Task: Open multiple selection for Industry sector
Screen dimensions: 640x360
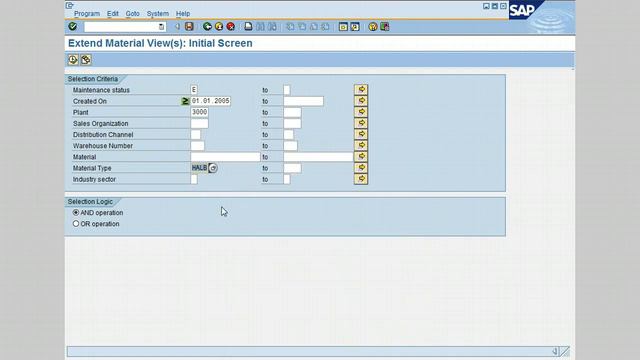Action: point(361,179)
